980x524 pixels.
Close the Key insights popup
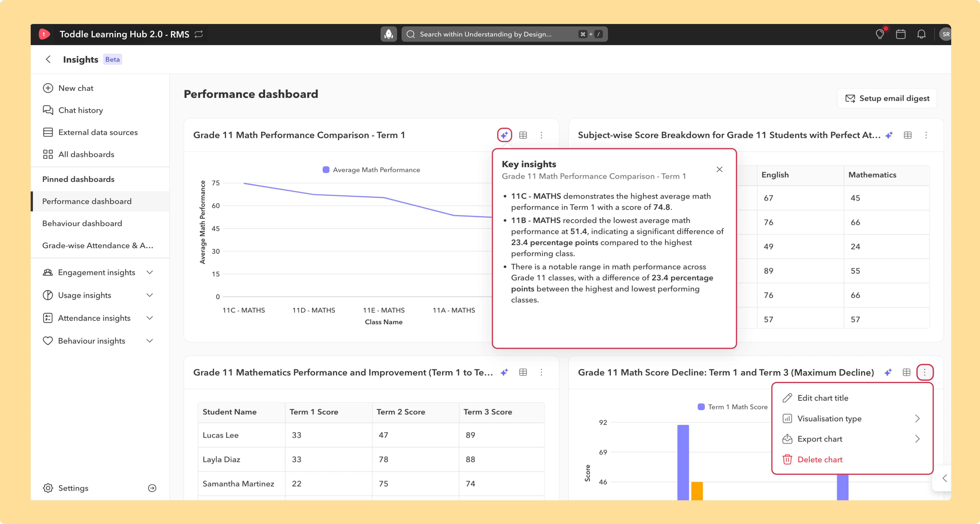[x=719, y=170]
